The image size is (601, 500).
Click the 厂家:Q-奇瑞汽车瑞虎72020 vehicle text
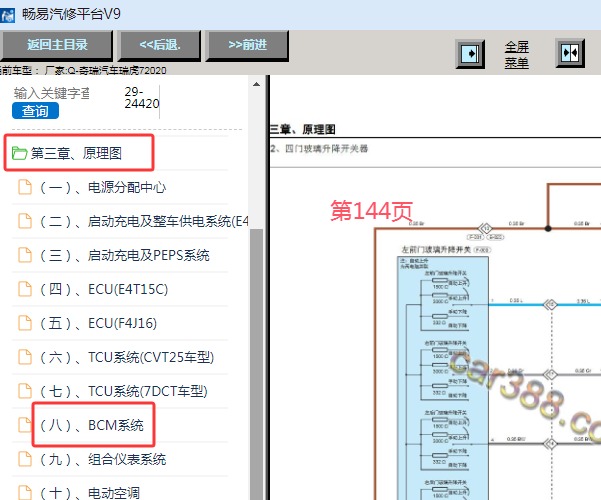coord(105,71)
